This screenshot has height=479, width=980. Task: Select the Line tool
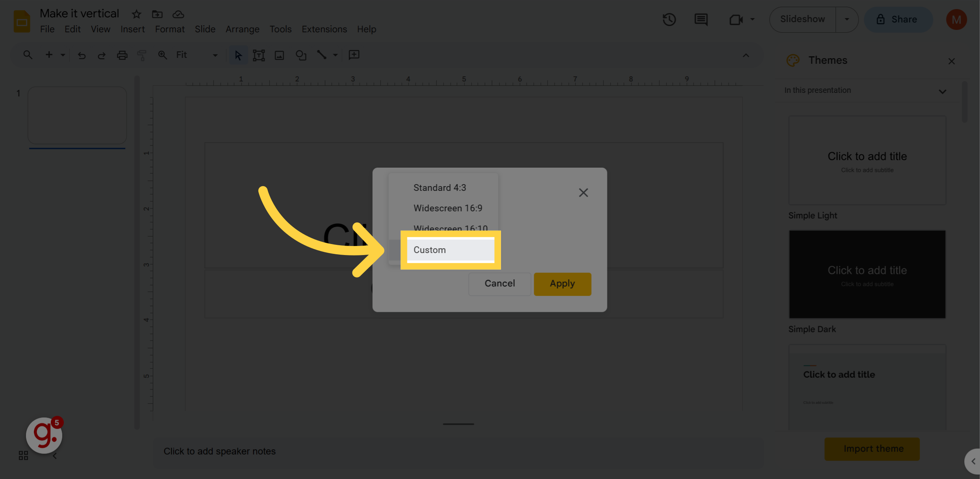(322, 55)
